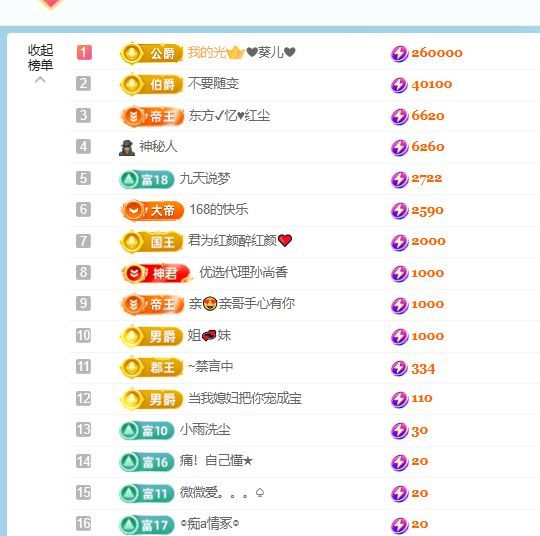Screen dimensions: 540x536
Task: Open user 九天说梦 profile
Action: (205, 178)
